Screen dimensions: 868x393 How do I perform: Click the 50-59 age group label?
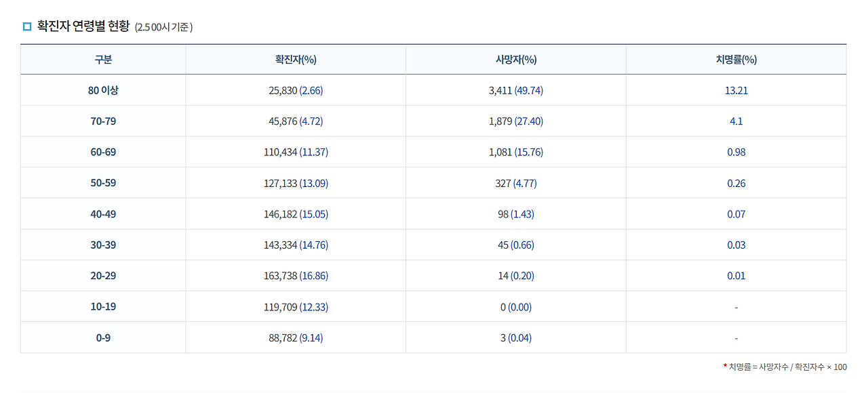pyautogui.click(x=103, y=184)
